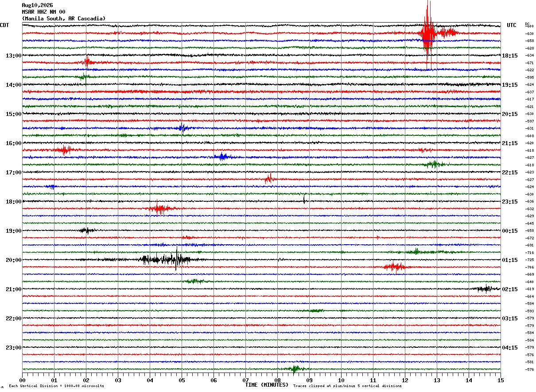
Task: Click the TIME (MINUTES) axis label
Action: point(267,385)
